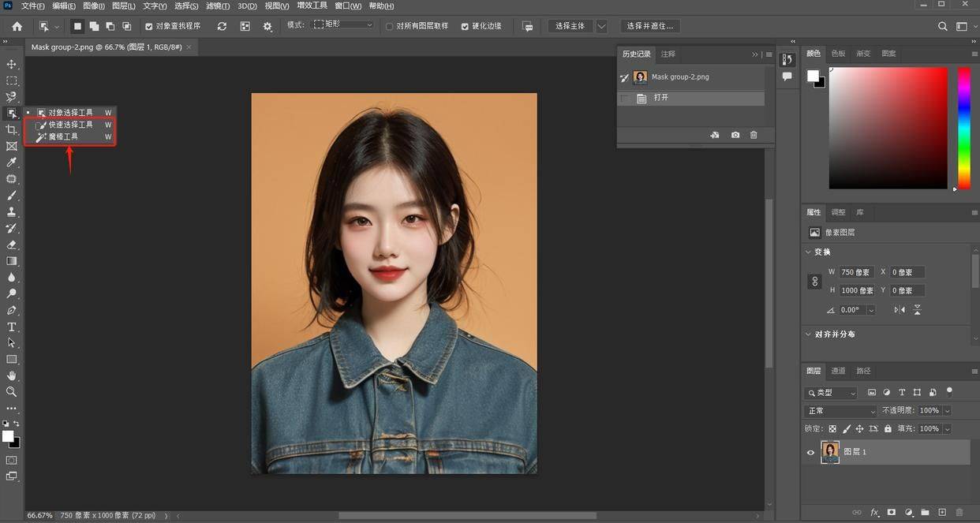Viewport: 980px width, 523px height.
Task: Pick the Eyedropper tool
Action: tap(12, 163)
